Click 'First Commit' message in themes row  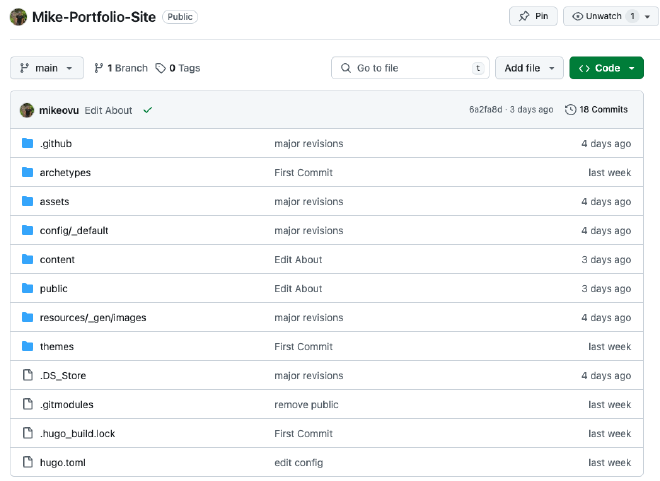pyautogui.click(x=303, y=347)
